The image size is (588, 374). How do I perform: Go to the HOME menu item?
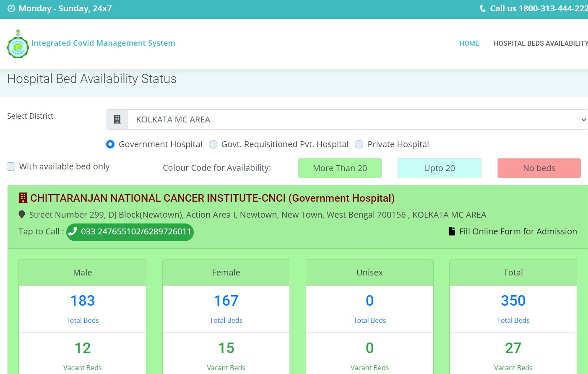pos(469,43)
